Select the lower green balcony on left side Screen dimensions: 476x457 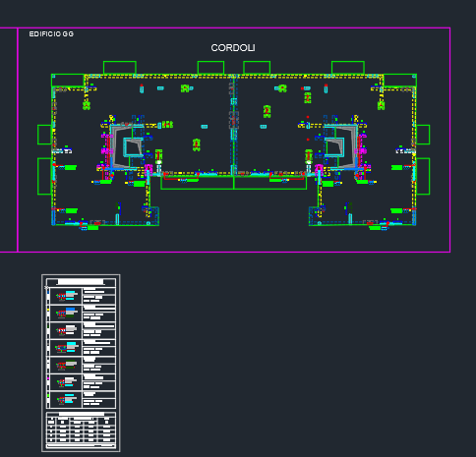click(x=45, y=176)
